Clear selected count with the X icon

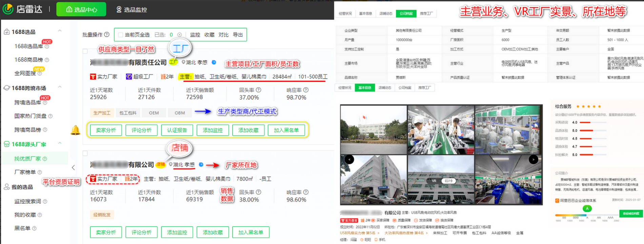click(x=180, y=35)
